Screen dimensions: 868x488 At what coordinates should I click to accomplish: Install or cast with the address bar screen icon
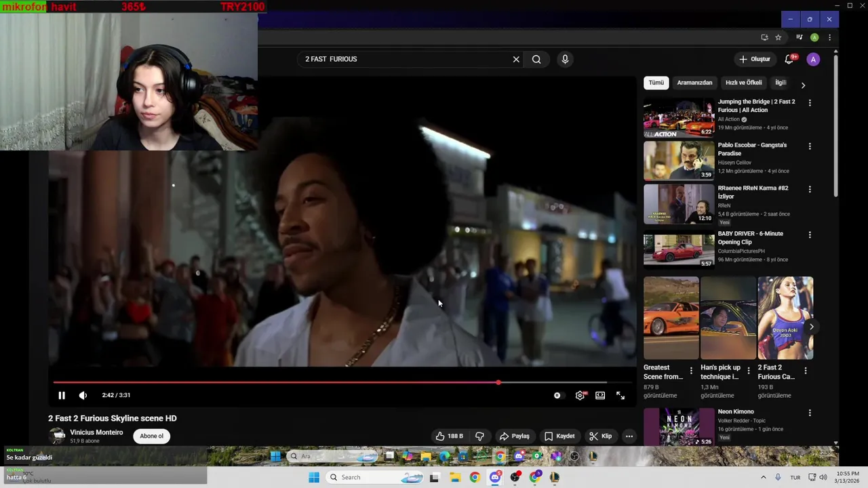[x=764, y=37]
